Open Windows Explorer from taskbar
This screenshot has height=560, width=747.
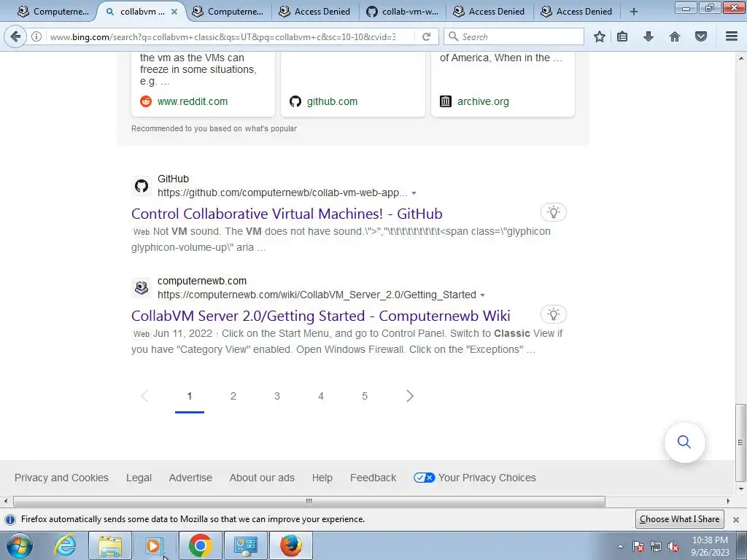(110, 545)
